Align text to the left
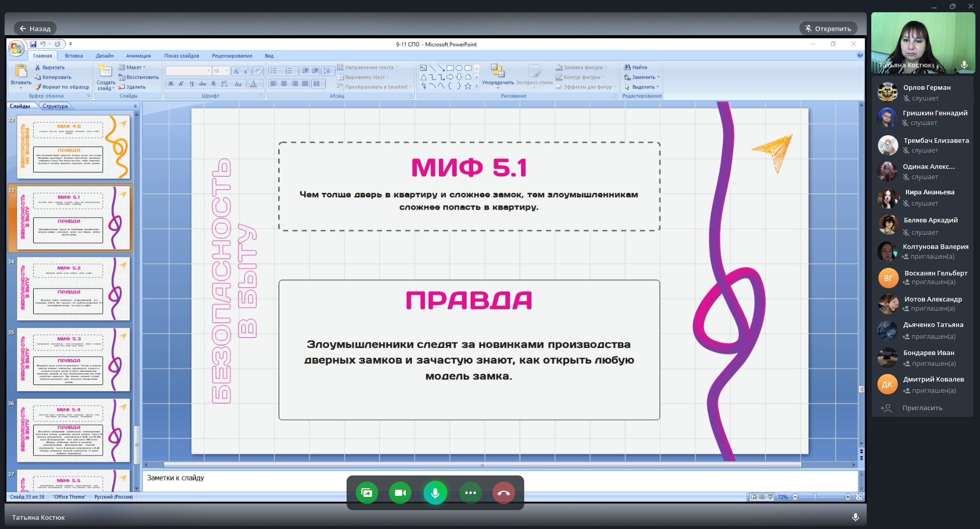The width and height of the screenshot is (980, 529). (274, 84)
